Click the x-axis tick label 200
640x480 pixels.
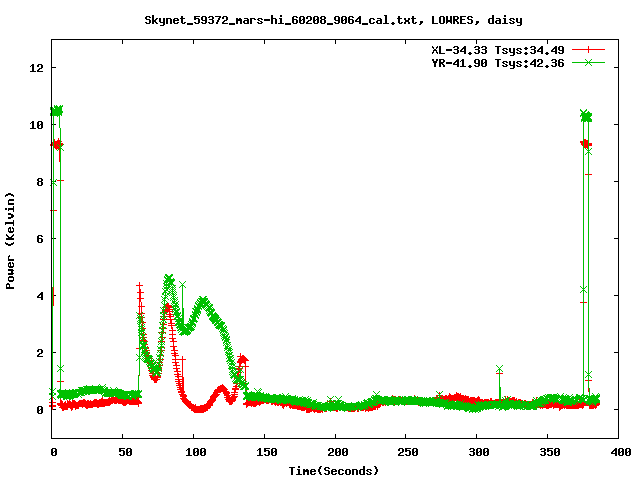tap(337, 452)
